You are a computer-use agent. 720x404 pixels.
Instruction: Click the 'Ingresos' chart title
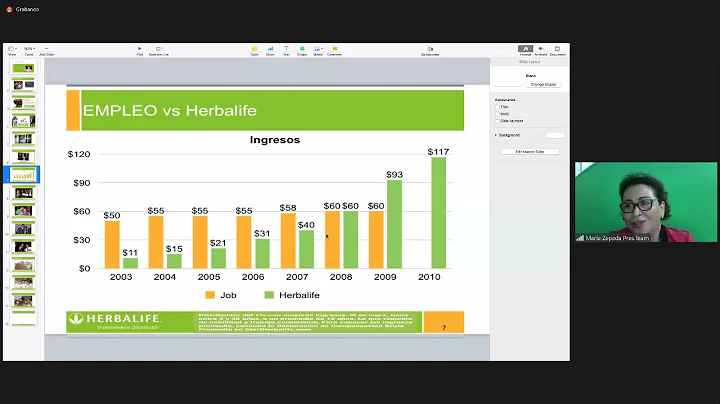coord(275,140)
